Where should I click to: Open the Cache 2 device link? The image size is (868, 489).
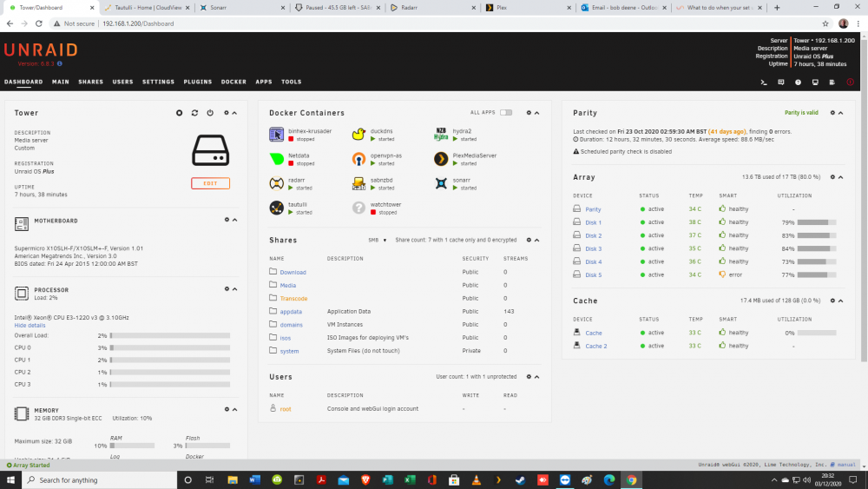pyautogui.click(x=596, y=346)
